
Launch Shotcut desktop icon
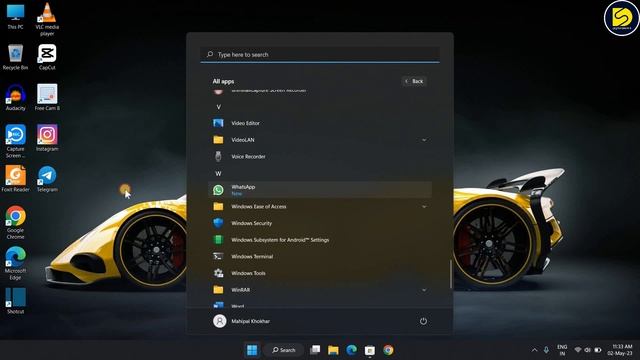16,301
